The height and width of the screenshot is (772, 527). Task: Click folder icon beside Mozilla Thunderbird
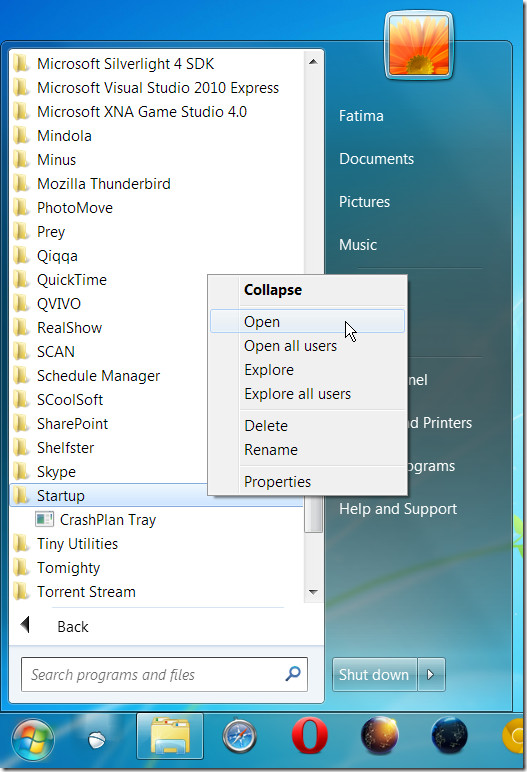pos(21,183)
